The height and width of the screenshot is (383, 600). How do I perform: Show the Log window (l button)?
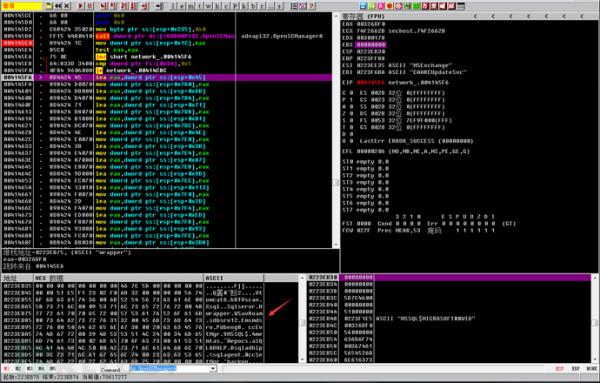click(173, 6)
